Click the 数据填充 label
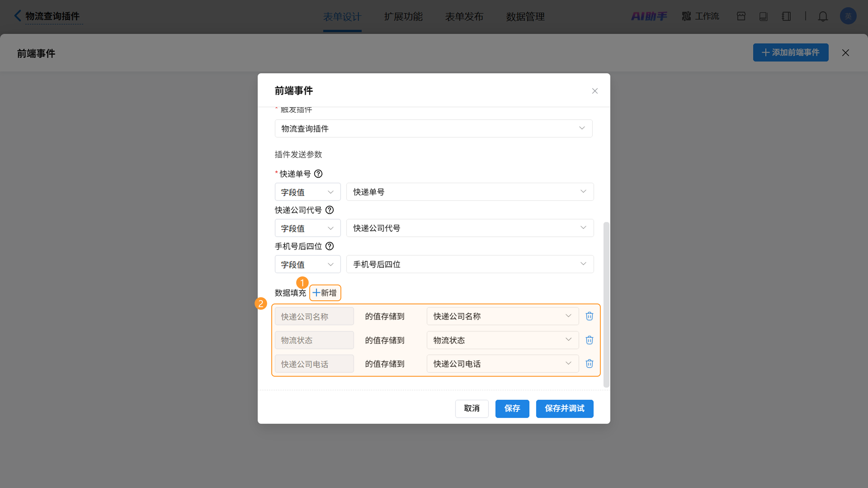The height and width of the screenshot is (488, 868). tap(290, 293)
